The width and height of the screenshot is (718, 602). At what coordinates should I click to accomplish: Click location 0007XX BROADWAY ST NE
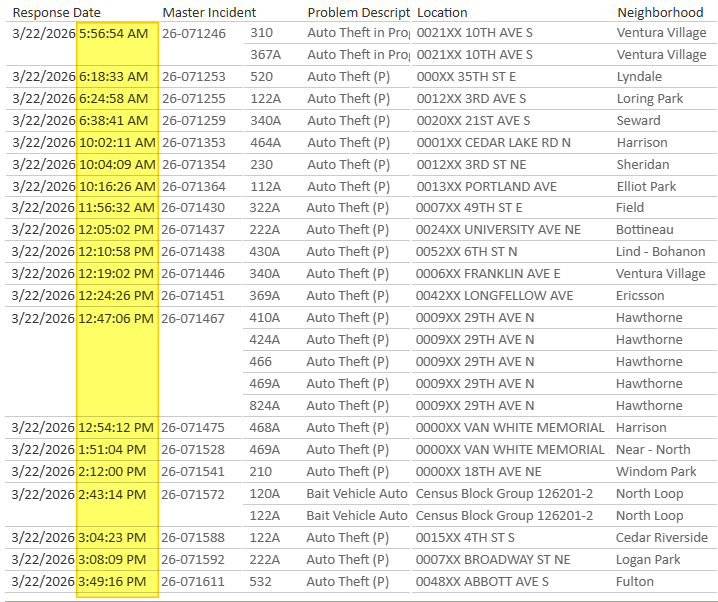(x=493, y=559)
